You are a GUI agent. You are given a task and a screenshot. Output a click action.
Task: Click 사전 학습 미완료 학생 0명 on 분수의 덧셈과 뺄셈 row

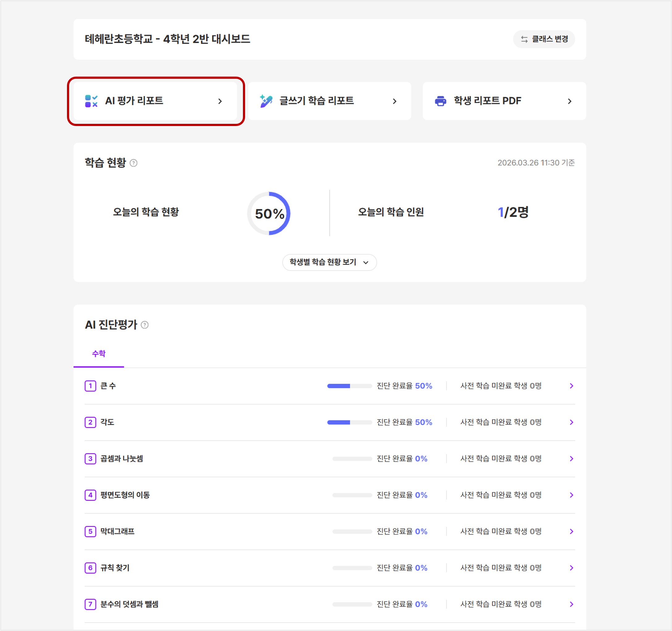[x=501, y=604]
